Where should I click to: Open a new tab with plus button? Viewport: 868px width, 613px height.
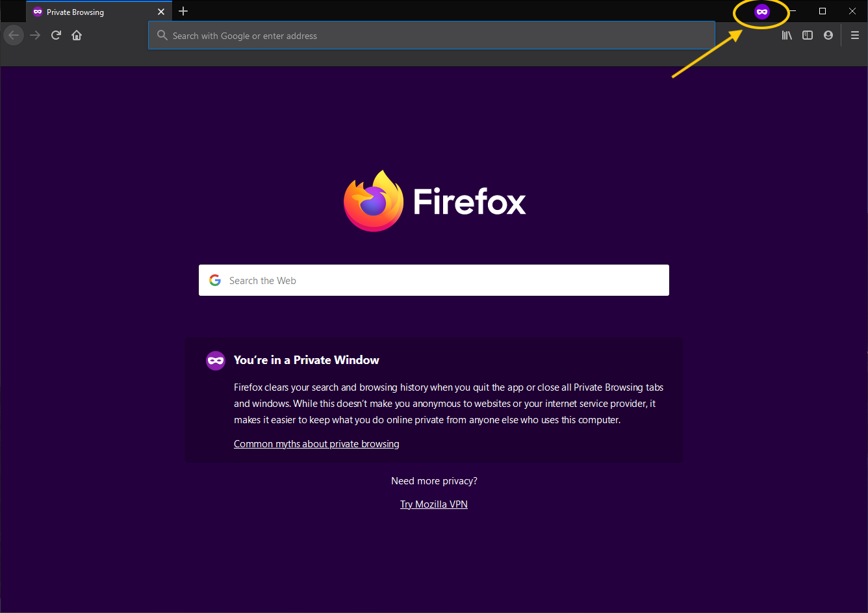(183, 11)
